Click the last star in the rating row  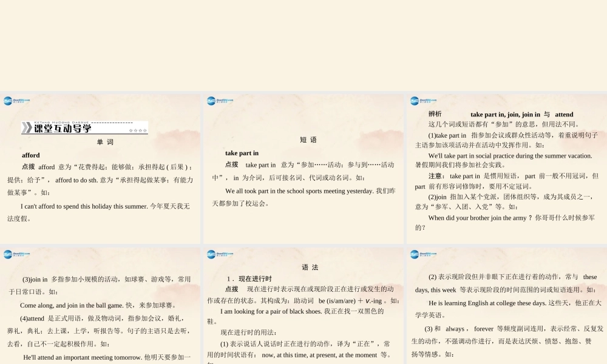(x=146, y=130)
